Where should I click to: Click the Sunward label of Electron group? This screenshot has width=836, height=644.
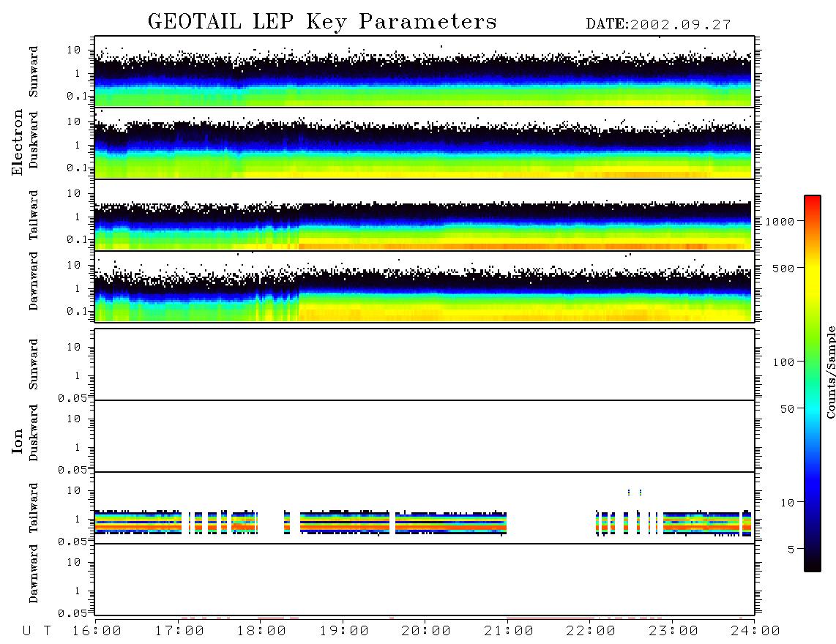click(34, 72)
